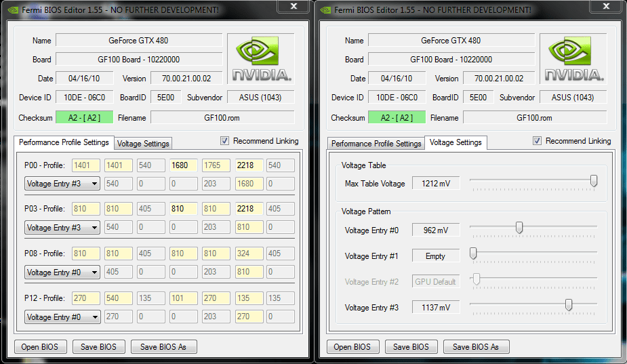
Task: Open P08 profile Voltage Entry #0 dropdown
Action: point(62,272)
